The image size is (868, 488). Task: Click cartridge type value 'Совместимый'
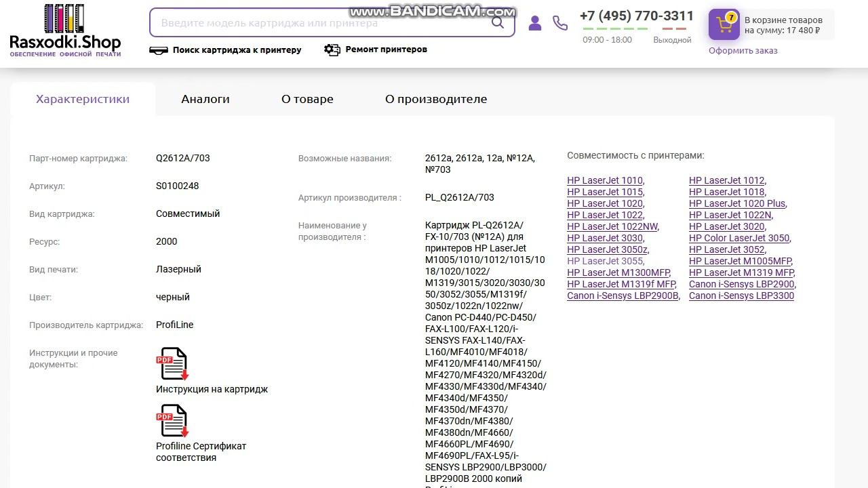tap(188, 213)
